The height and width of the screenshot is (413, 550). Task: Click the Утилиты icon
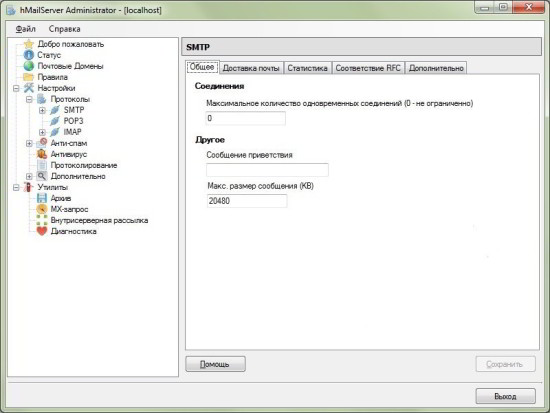29,187
